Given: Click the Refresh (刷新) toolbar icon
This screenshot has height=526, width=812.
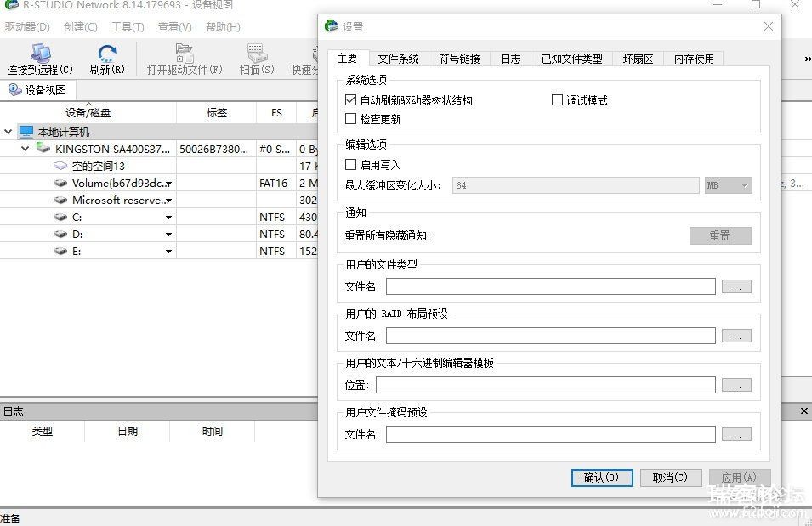Looking at the screenshot, I should click(107, 54).
